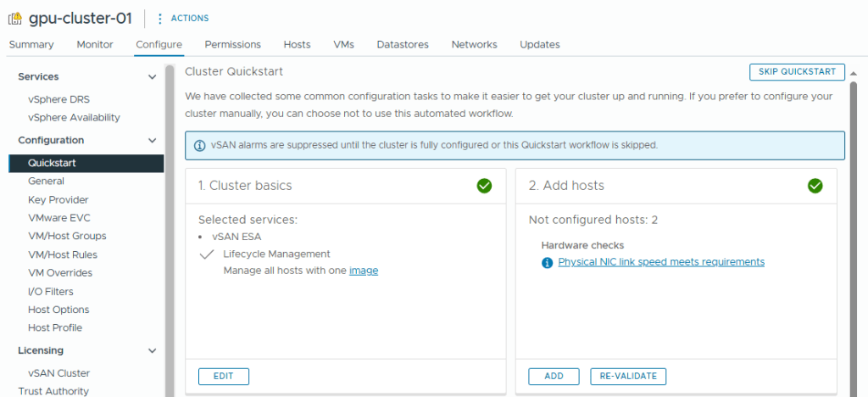Collapse the Licensing section chevron
Screen dimensions: 868x397
[x=153, y=350]
